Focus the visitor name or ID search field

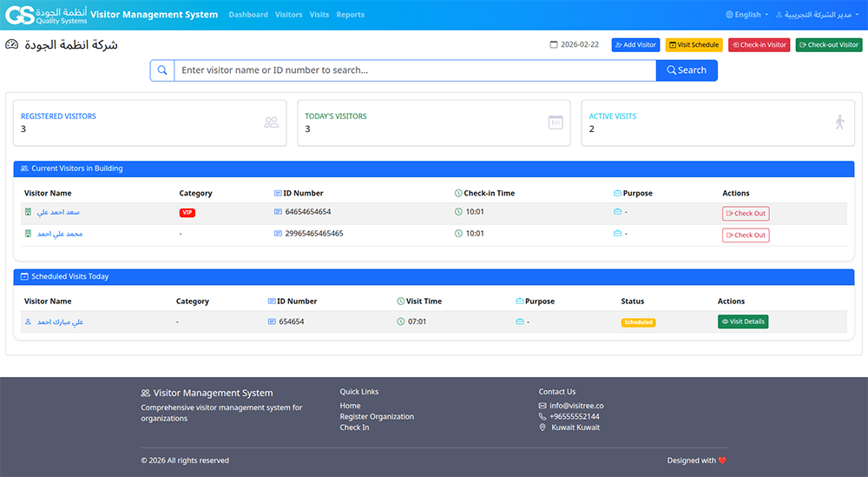[415, 70]
